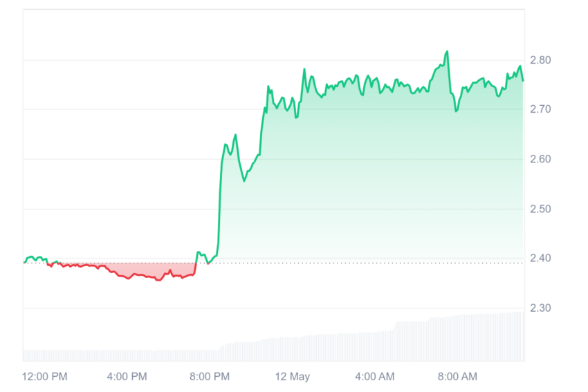Image resolution: width=588 pixels, height=392 pixels.
Task: Click the 8:00 PM time label
Action: pyautogui.click(x=209, y=376)
